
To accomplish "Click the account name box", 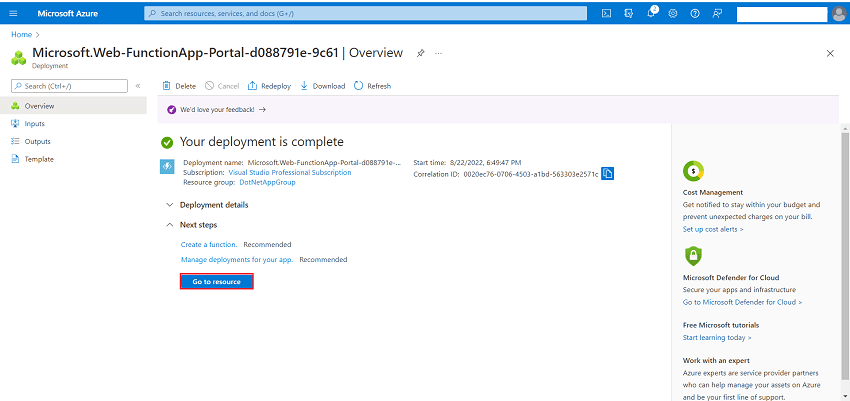I will [782, 14].
